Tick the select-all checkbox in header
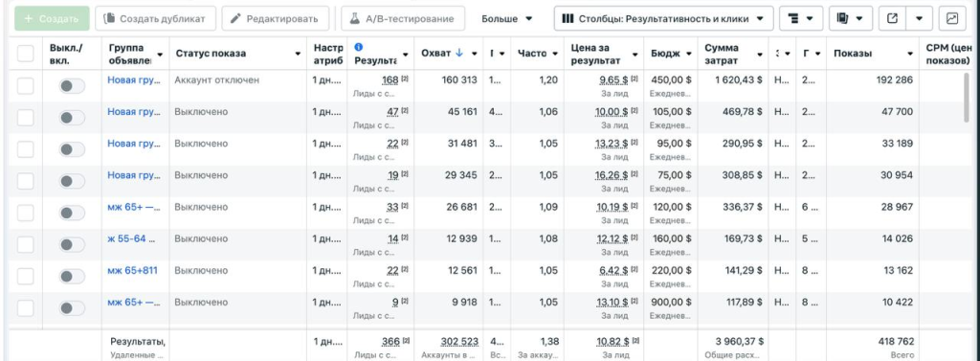The image size is (980, 361). (x=25, y=54)
